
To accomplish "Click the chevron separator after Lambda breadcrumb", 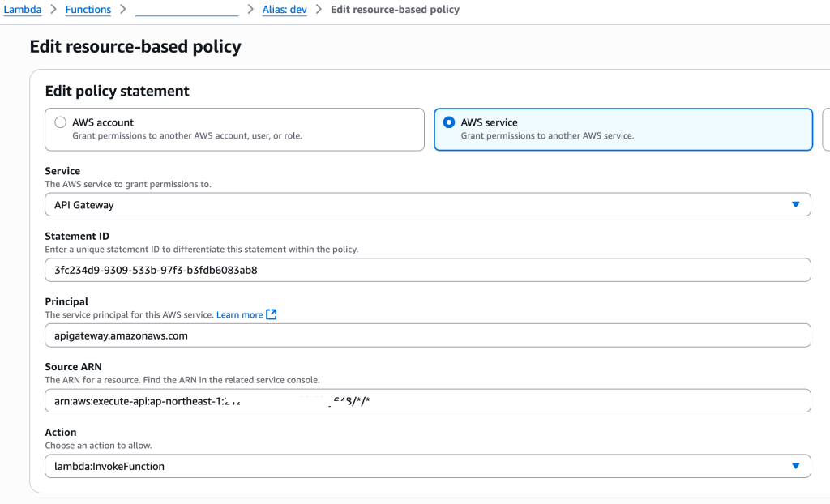I will (x=53, y=10).
